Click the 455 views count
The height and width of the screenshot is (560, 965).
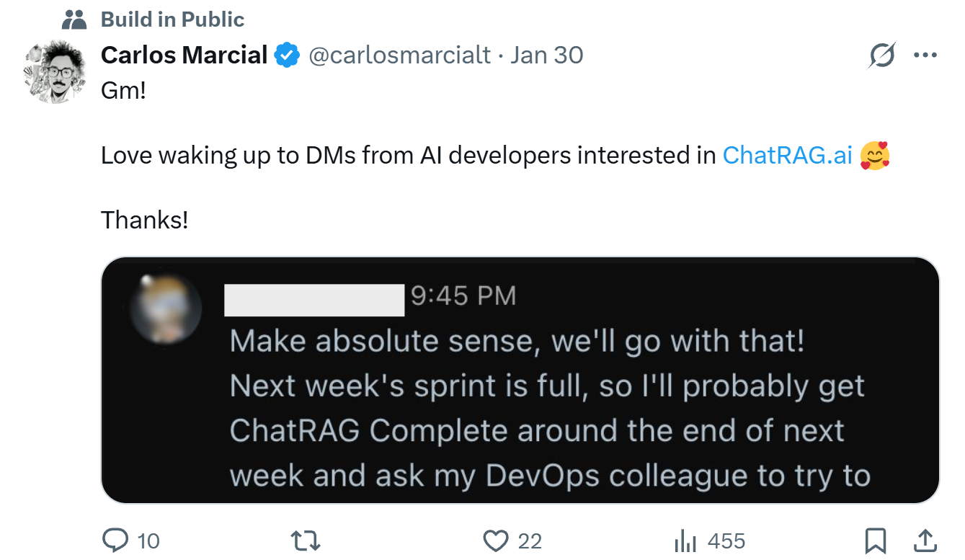tap(726, 541)
